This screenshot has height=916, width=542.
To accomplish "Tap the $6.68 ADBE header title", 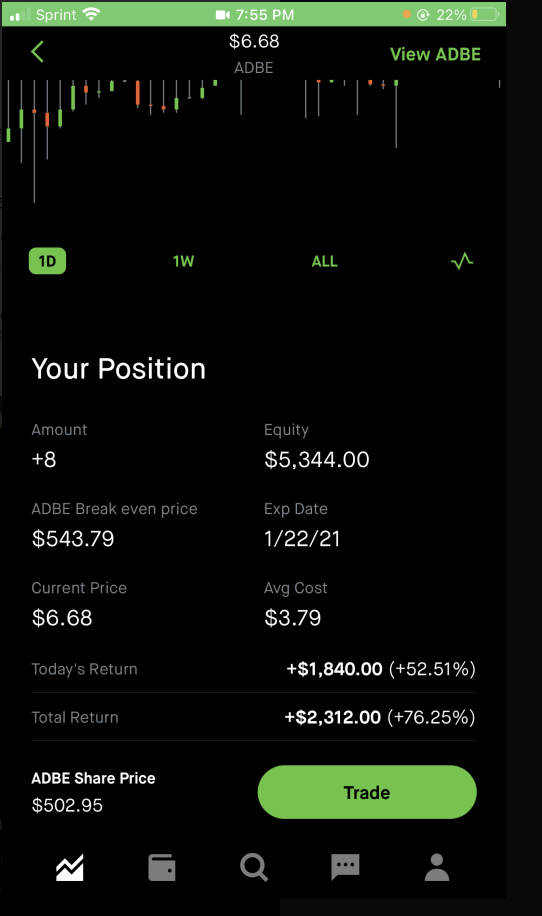I will coord(254,53).
